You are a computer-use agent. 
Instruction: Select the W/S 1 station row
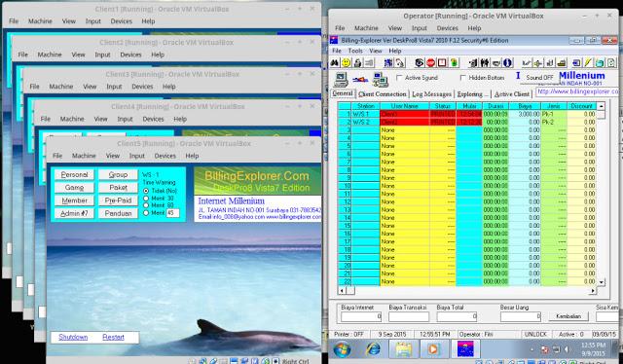(x=365, y=114)
